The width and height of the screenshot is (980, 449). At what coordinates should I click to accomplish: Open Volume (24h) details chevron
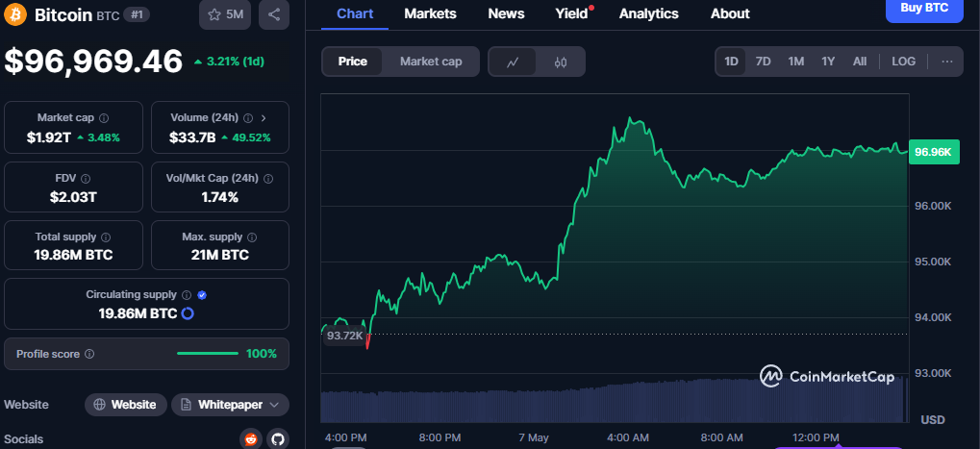click(264, 118)
